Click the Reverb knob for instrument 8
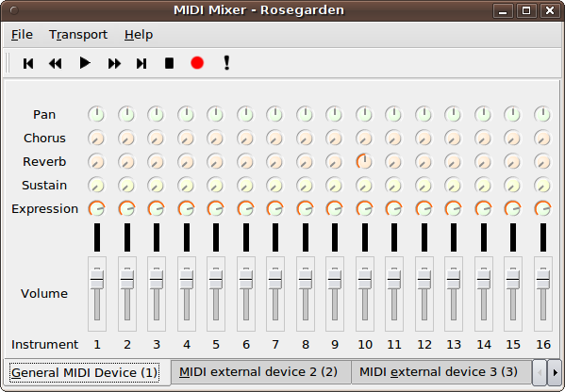 click(x=306, y=162)
